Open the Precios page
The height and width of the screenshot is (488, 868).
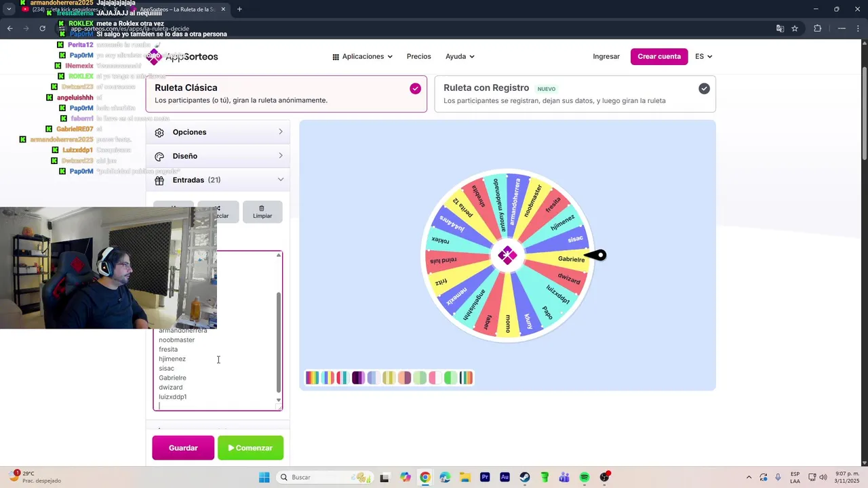[418, 56]
